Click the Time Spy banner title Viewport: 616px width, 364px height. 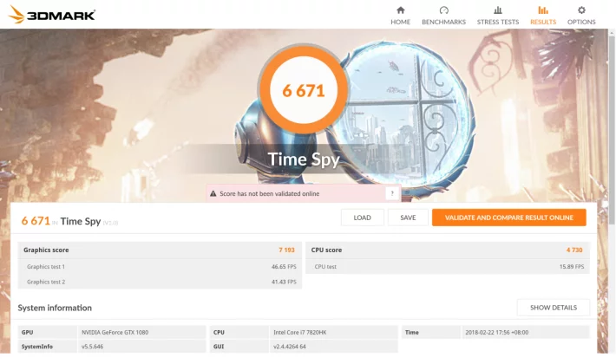coord(304,159)
